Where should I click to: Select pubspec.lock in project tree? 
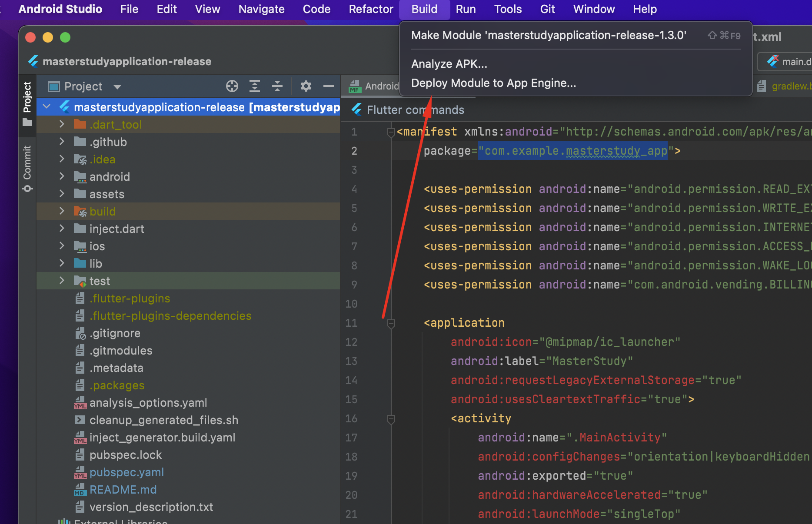click(126, 455)
